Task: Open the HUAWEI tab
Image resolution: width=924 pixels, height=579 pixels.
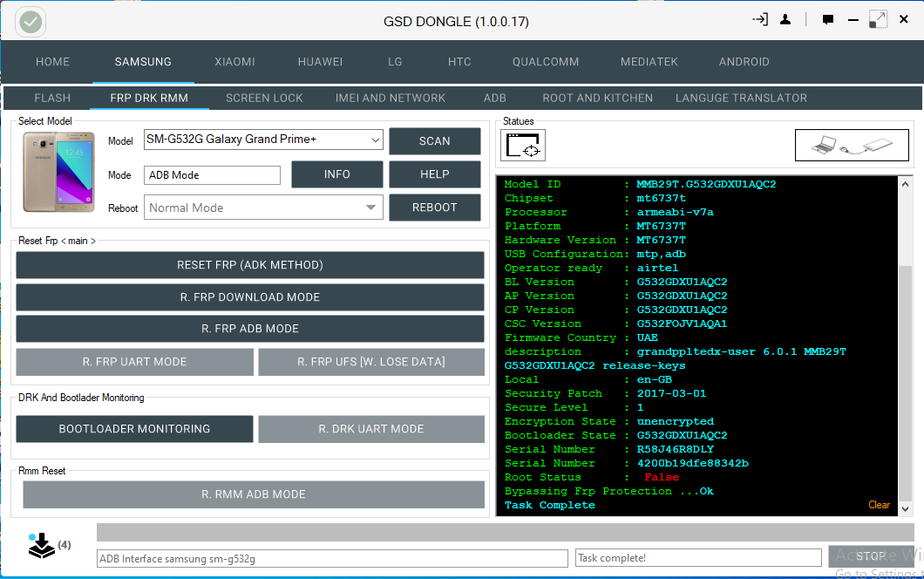Action: (320, 62)
